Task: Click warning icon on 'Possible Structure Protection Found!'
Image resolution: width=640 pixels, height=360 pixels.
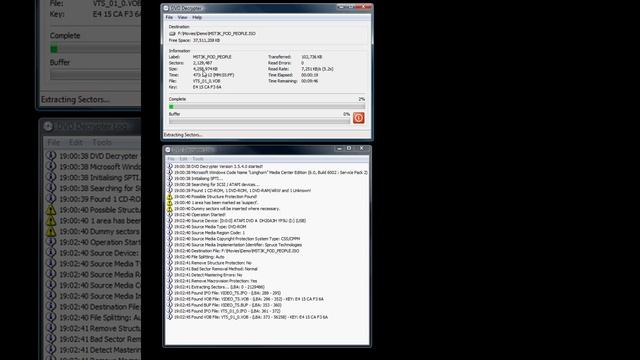Action: coord(170,197)
